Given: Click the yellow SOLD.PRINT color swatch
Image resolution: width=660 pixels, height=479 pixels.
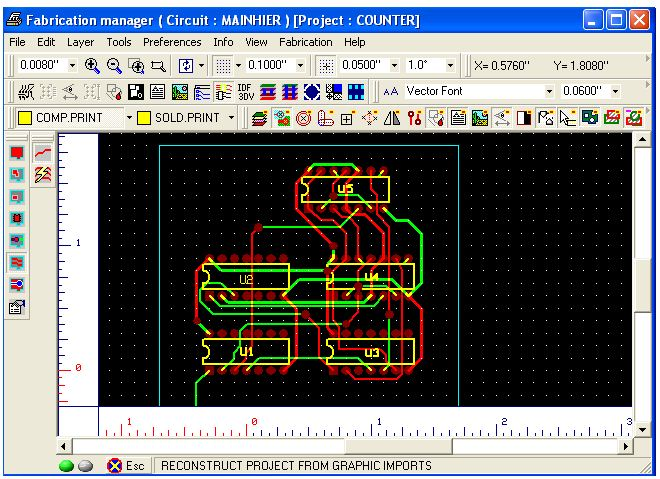Looking at the screenshot, I should [144, 118].
